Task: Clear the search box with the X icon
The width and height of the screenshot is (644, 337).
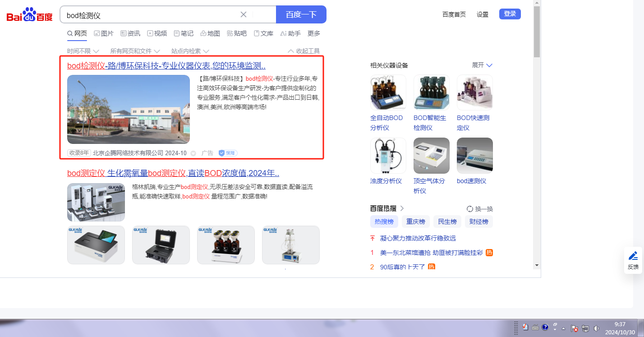Action: pyautogui.click(x=244, y=14)
